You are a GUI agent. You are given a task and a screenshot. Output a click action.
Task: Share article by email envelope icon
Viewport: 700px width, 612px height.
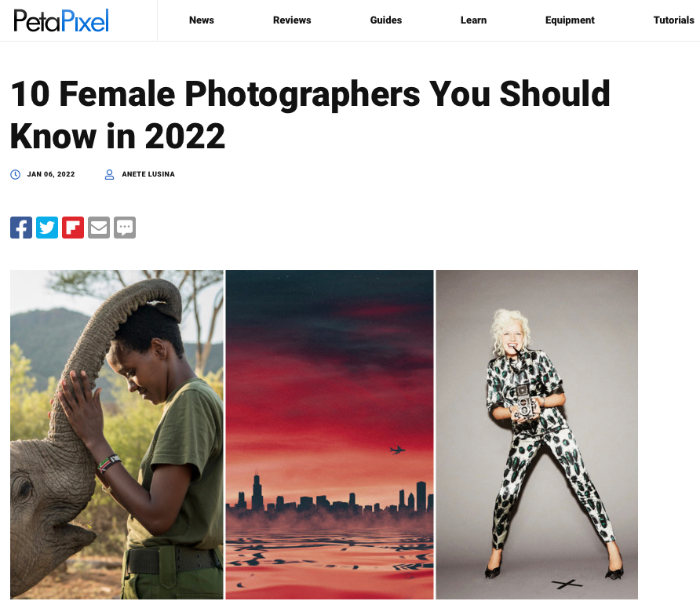[x=99, y=228]
